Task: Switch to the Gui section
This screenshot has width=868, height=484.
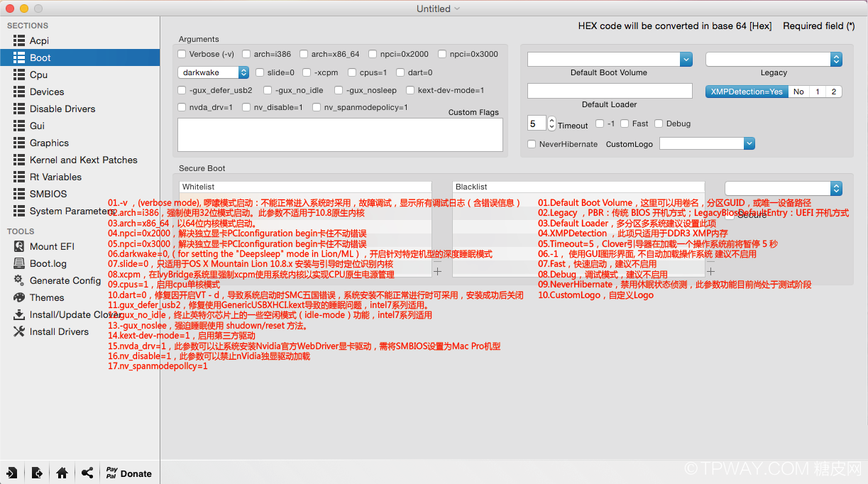Action: click(79, 126)
